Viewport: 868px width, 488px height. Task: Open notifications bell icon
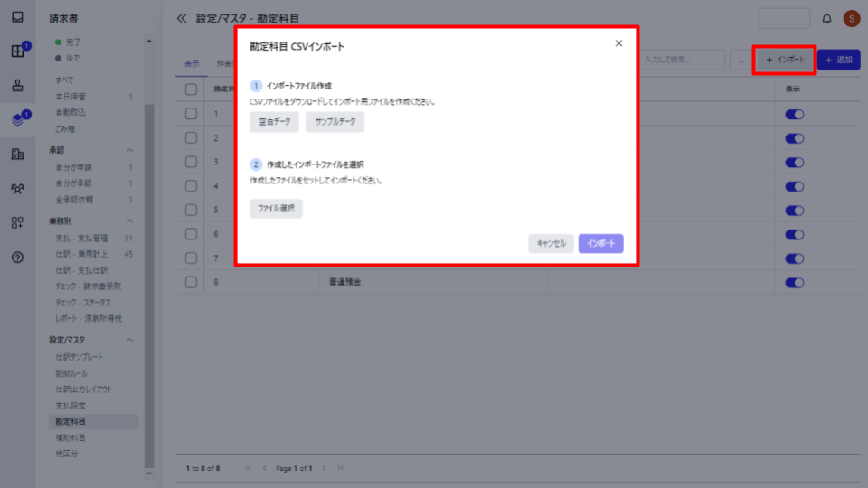[x=826, y=19]
